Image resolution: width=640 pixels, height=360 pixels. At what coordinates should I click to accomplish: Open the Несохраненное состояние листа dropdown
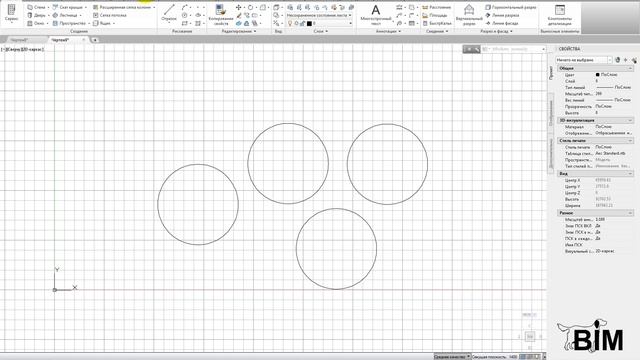click(319, 15)
